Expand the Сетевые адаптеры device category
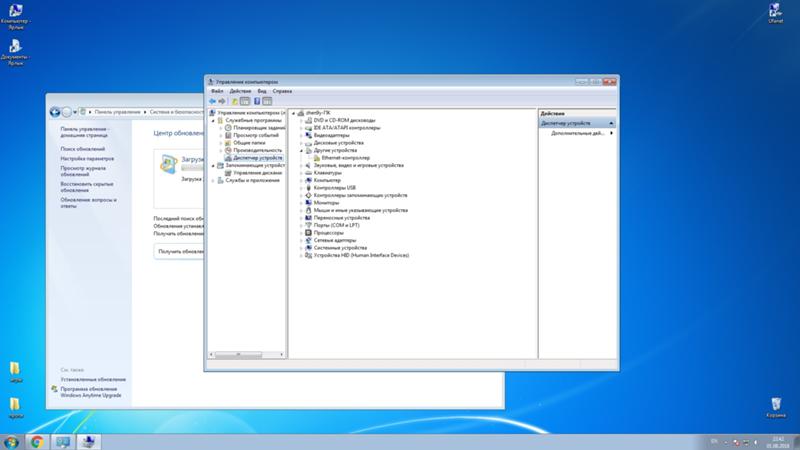This screenshot has width=800, height=450. 301,240
